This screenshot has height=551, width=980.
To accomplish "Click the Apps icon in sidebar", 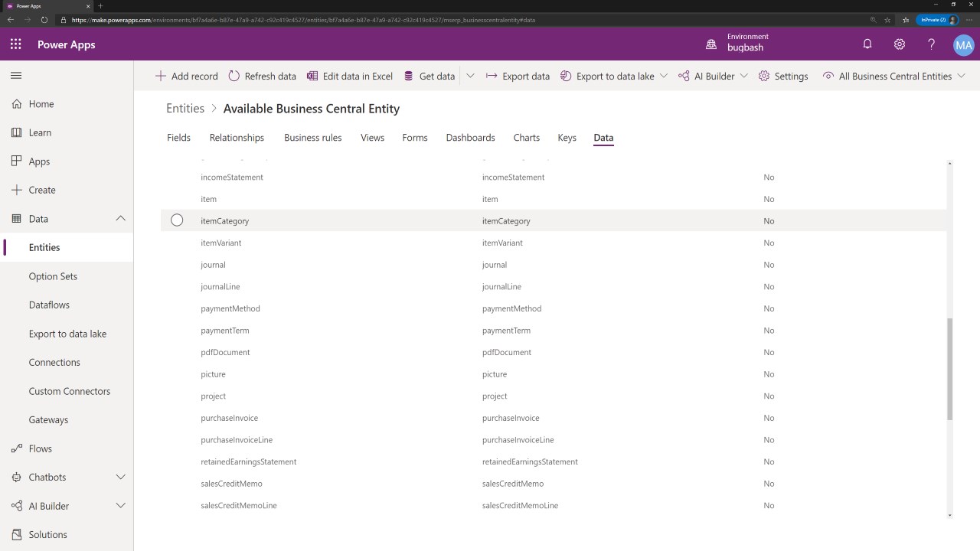I will point(16,161).
